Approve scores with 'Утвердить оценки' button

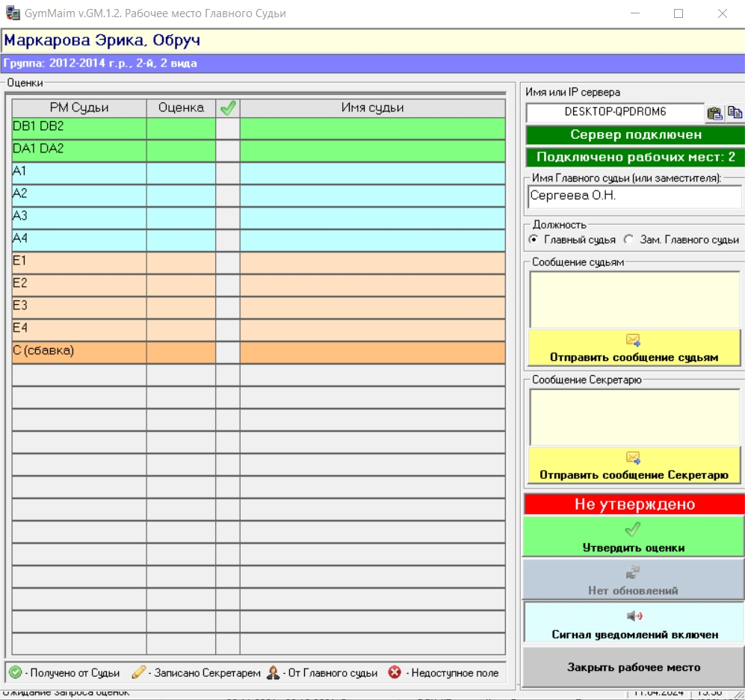click(634, 536)
